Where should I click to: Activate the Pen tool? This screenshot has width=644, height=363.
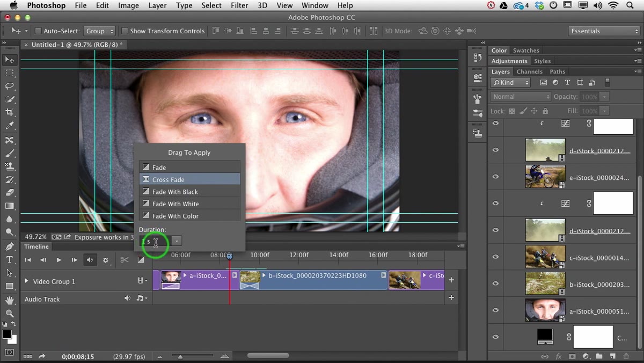(x=10, y=246)
